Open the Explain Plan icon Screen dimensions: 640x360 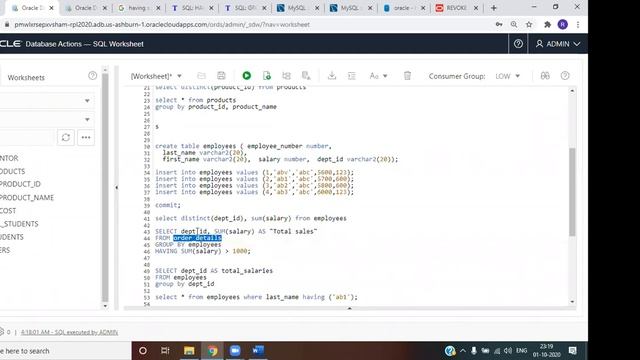click(x=287, y=76)
